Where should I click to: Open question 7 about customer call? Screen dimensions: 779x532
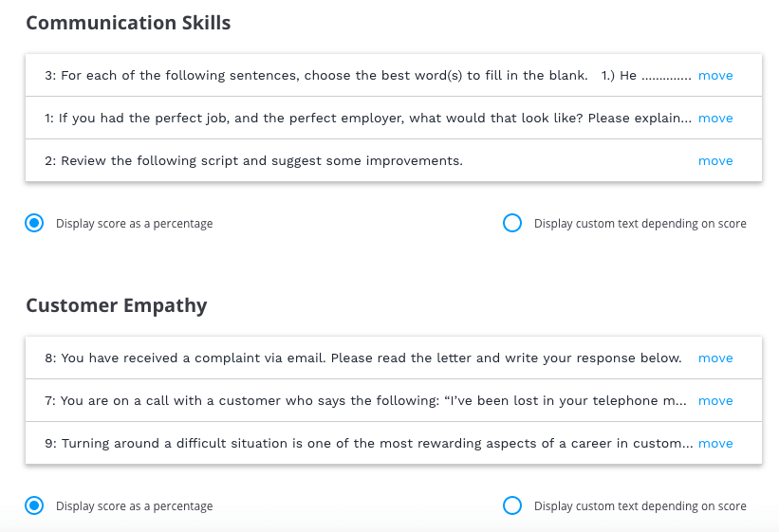[x=365, y=401]
